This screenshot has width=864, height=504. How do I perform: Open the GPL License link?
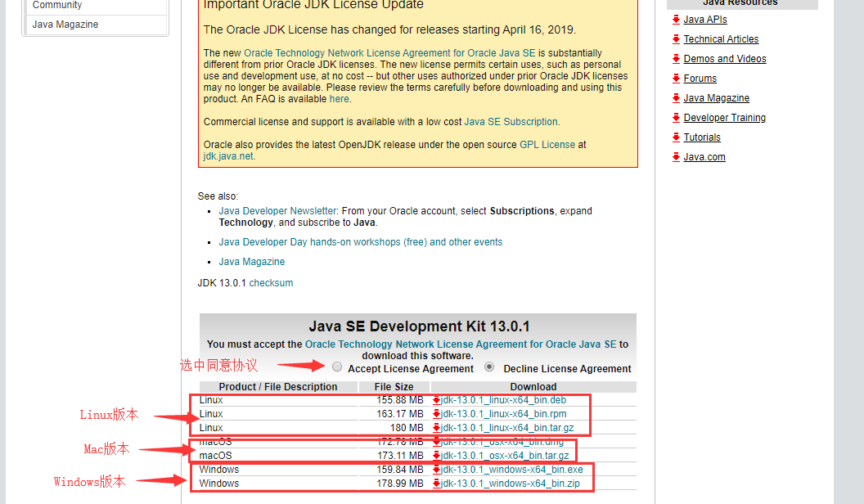click(547, 145)
